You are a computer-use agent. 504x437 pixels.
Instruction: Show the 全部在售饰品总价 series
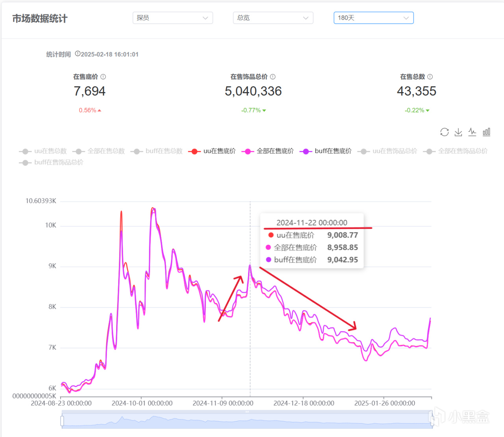[455, 151]
